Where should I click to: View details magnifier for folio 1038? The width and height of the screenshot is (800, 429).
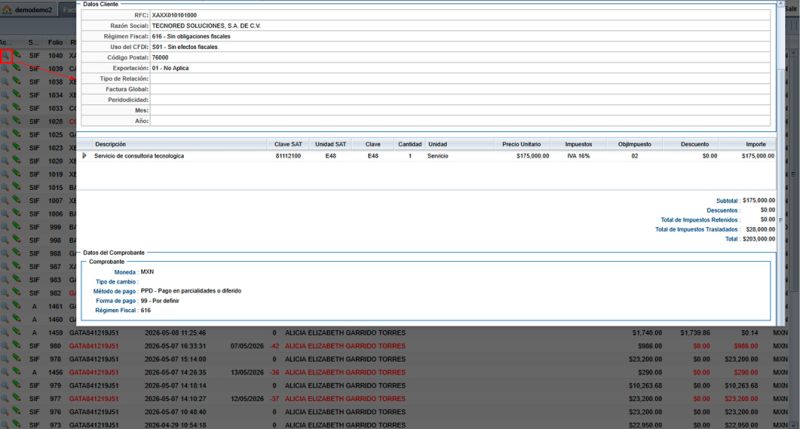tap(5, 82)
